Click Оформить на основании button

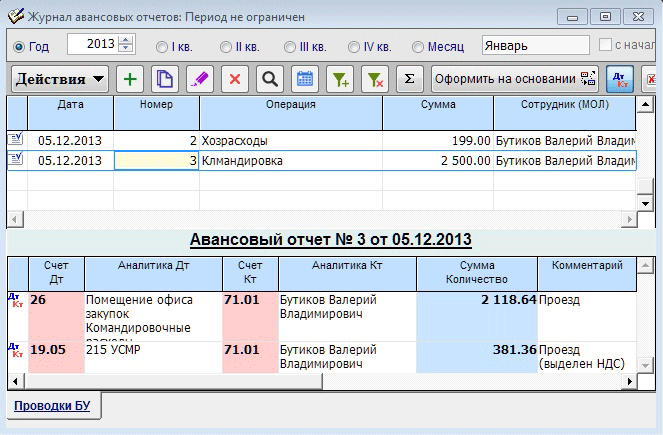pyautogui.click(x=515, y=79)
